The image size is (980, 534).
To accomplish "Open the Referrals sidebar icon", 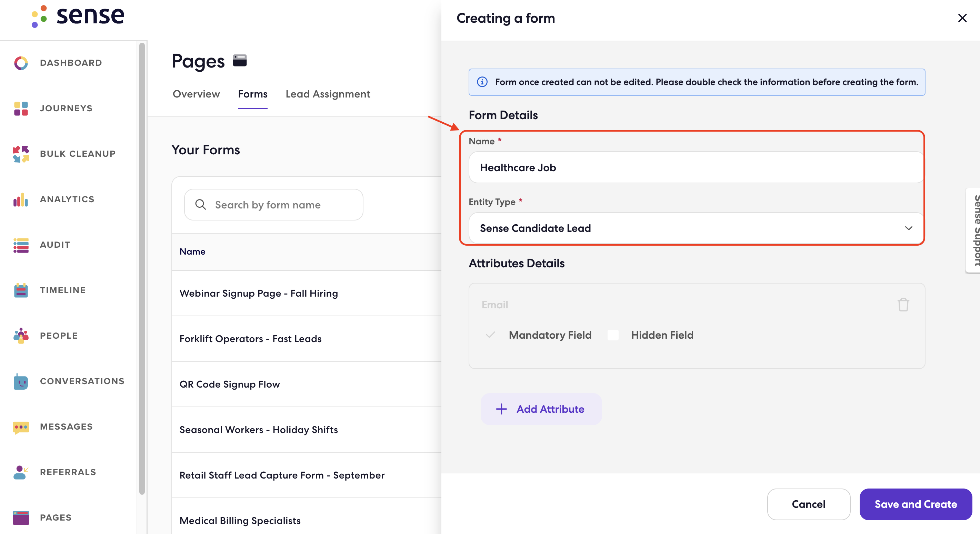I will (21, 472).
